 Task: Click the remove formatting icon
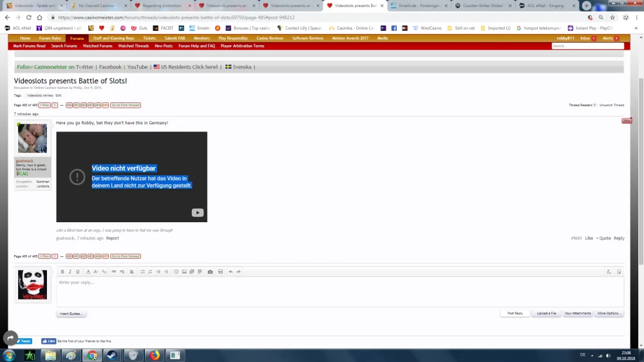pyautogui.click(x=609, y=272)
